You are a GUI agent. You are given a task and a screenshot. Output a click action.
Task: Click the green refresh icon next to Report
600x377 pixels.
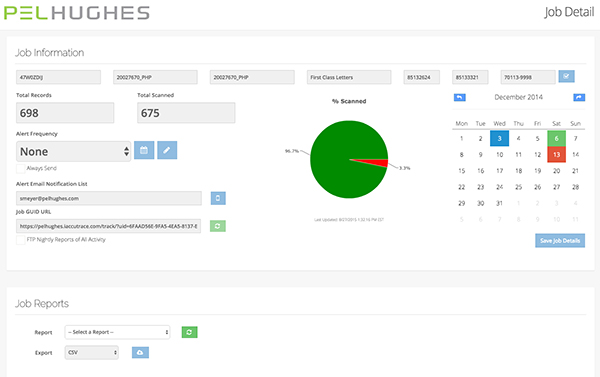(189, 332)
